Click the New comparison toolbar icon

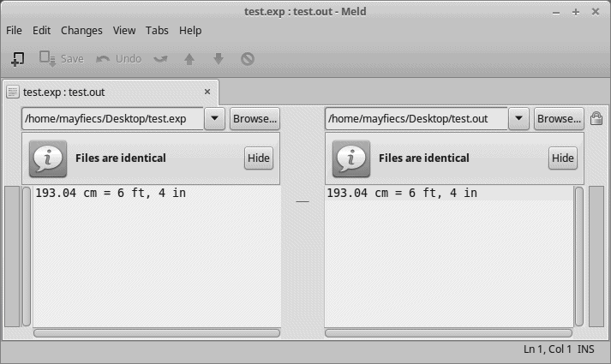(17, 59)
